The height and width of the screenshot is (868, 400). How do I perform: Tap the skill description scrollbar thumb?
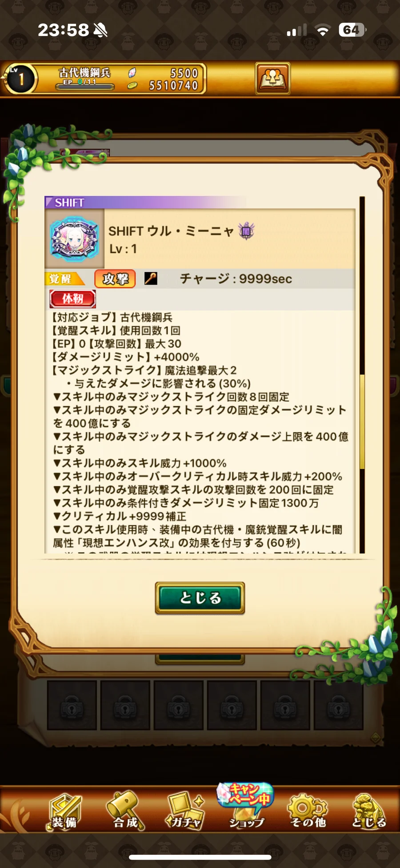(362, 421)
